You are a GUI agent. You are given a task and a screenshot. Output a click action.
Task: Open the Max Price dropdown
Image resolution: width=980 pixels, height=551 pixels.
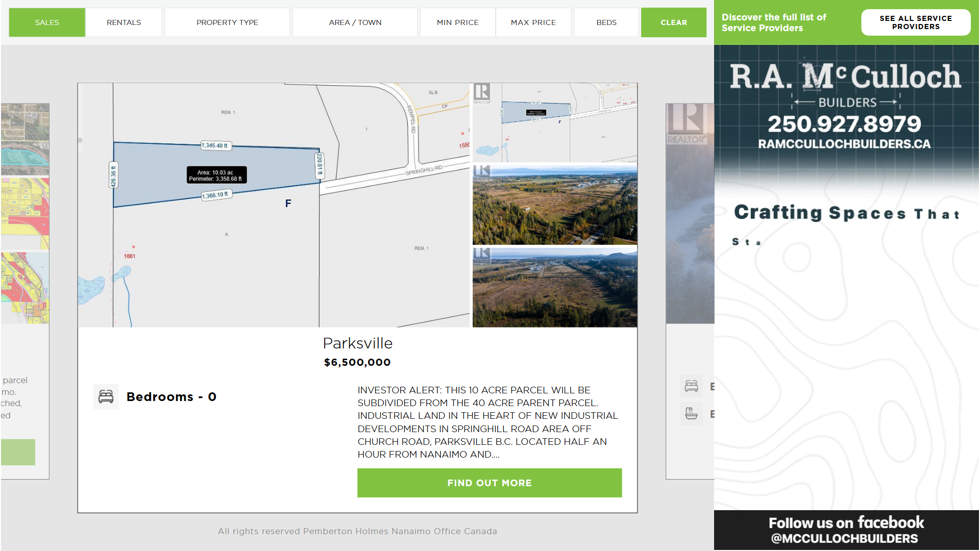pos(533,22)
